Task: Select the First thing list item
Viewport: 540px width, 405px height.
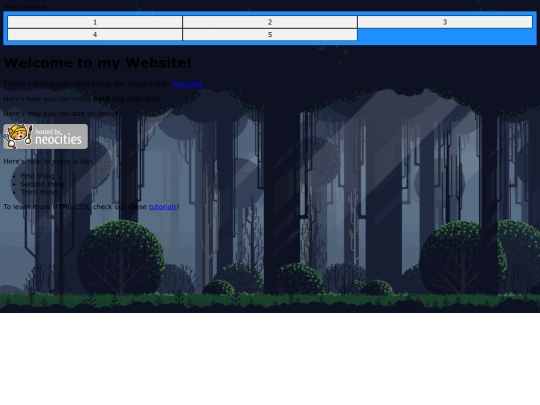Action: pyautogui.click(x=37, y=176)
